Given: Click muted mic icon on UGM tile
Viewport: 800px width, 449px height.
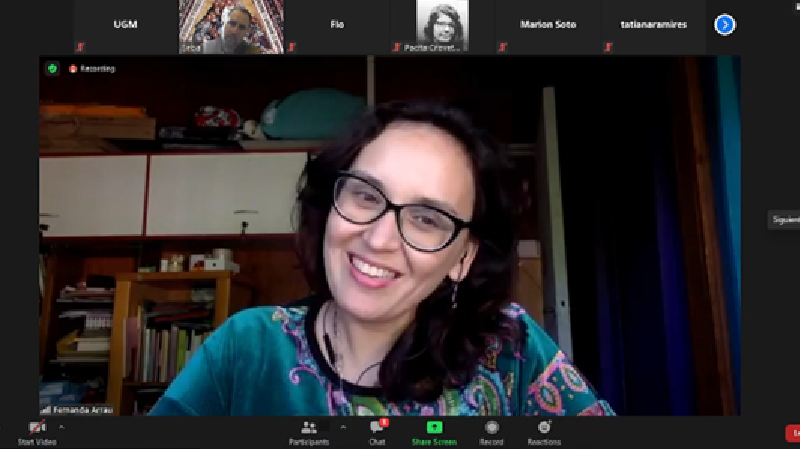Looking at the screenshot, I should [x=80, y=47].
